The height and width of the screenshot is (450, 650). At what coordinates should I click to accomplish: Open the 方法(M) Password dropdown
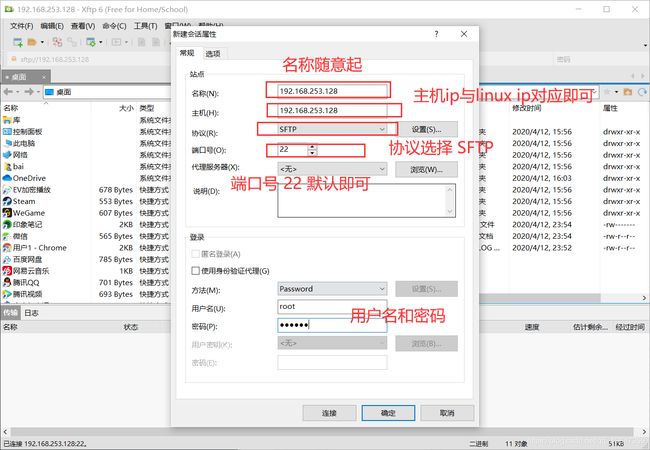tap(332, 289)
